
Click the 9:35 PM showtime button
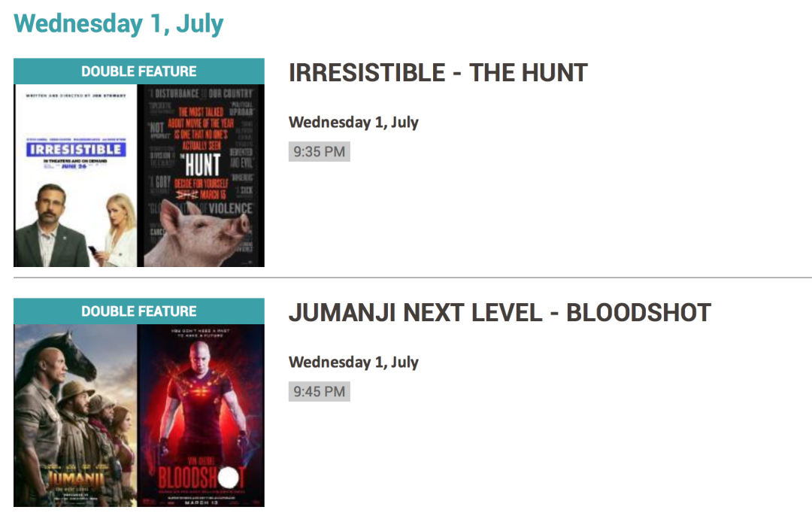(x=319, y=152)
